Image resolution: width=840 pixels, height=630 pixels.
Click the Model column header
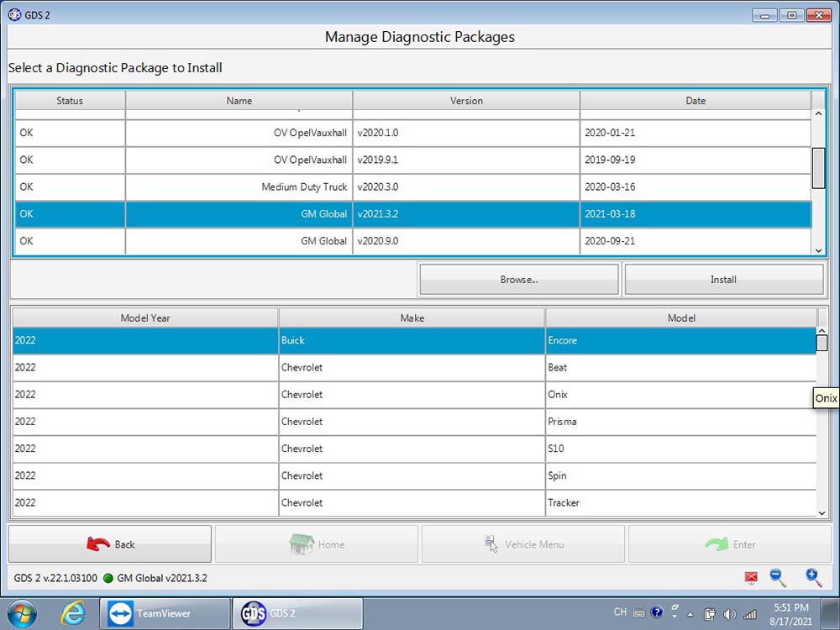681,318
